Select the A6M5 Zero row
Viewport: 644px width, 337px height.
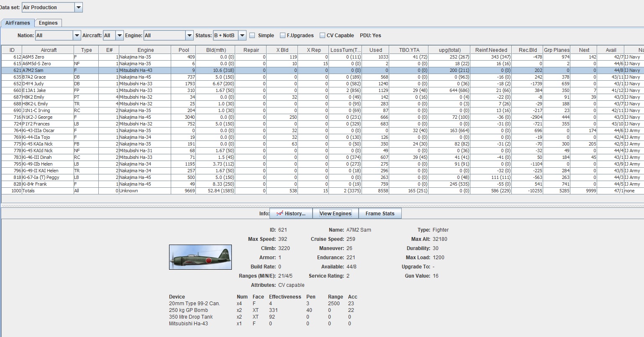tap(33, 57)
